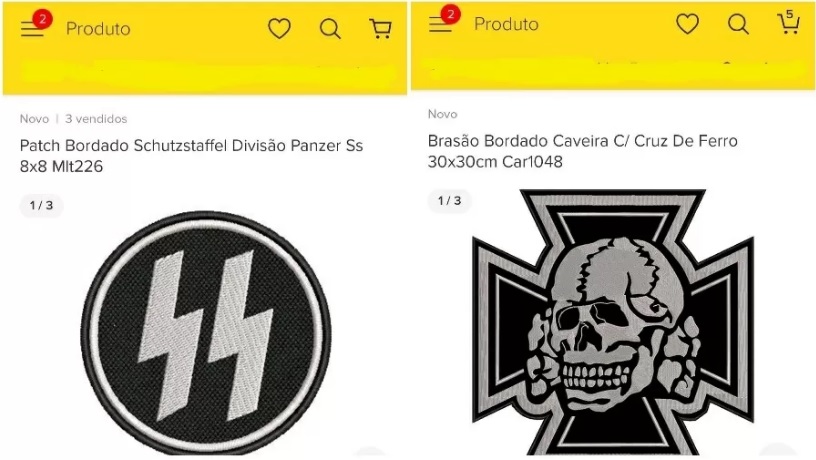816x460 pixels.
Task: Tap red notification badge on Patch page menu
Action: tap(43, 19)
